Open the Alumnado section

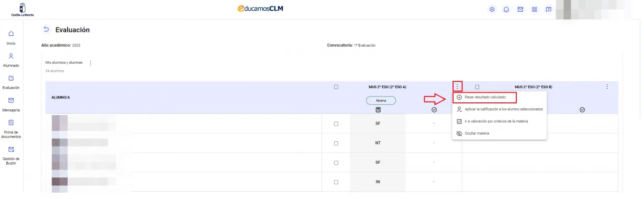11,60
